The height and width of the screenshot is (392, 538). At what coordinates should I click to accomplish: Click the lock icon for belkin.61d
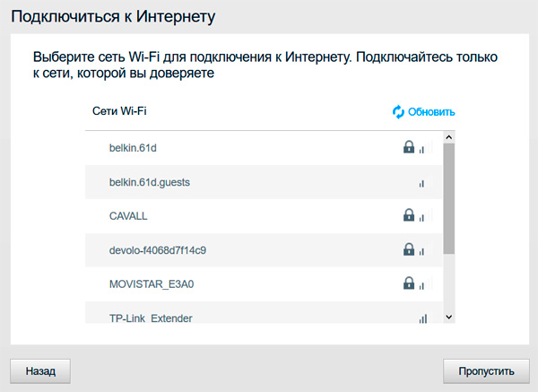point(409,147)
